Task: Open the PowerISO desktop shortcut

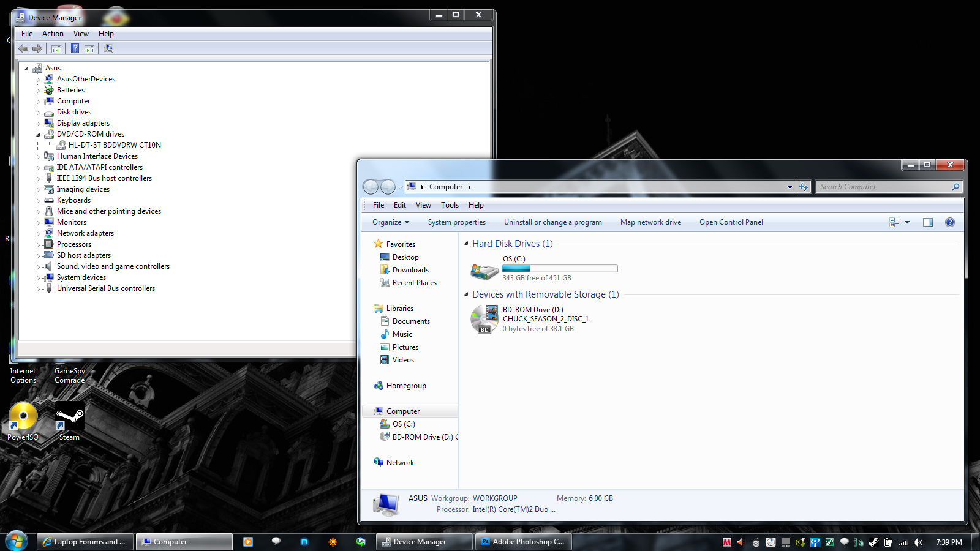Action: coord(23,418)
